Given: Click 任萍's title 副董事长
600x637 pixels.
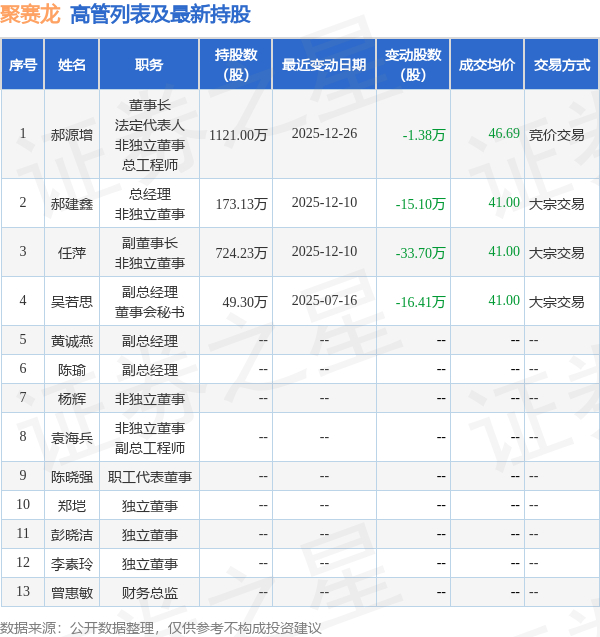Looking at the screenshot, I should [149, 243].
